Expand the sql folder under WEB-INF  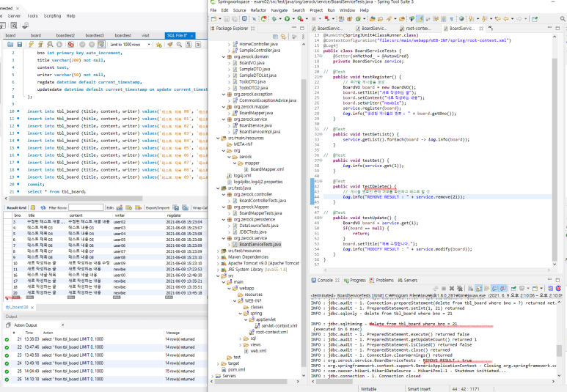coord(241,339)
